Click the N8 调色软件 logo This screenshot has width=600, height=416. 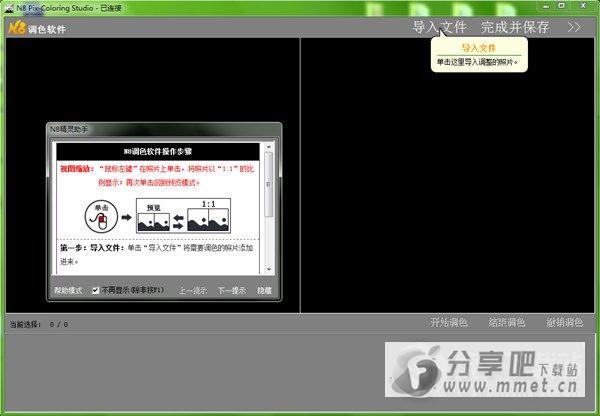pos(37,28)
